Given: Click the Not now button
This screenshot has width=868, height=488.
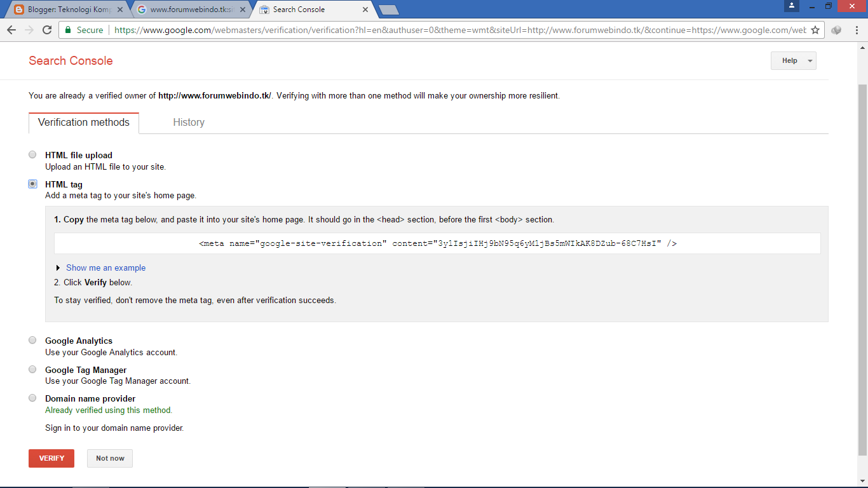Looking at the screenshot, I should coord(110,458).
